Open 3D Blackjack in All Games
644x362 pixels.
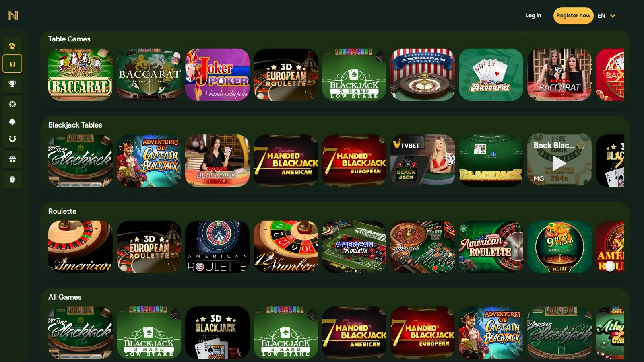pos(217,333)
